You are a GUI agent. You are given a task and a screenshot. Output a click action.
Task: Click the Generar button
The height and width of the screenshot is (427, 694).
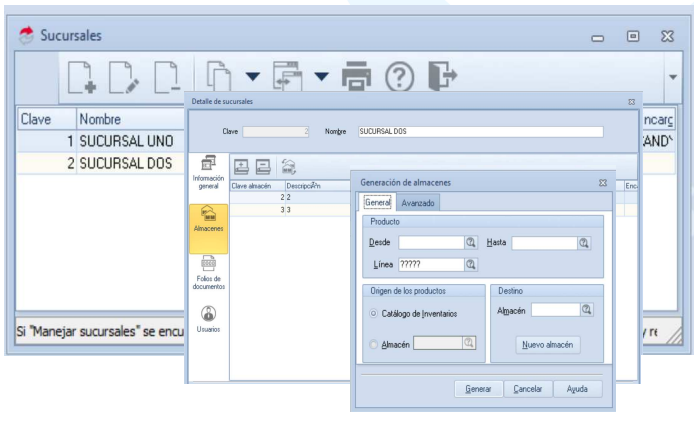[x=478, y=389]
